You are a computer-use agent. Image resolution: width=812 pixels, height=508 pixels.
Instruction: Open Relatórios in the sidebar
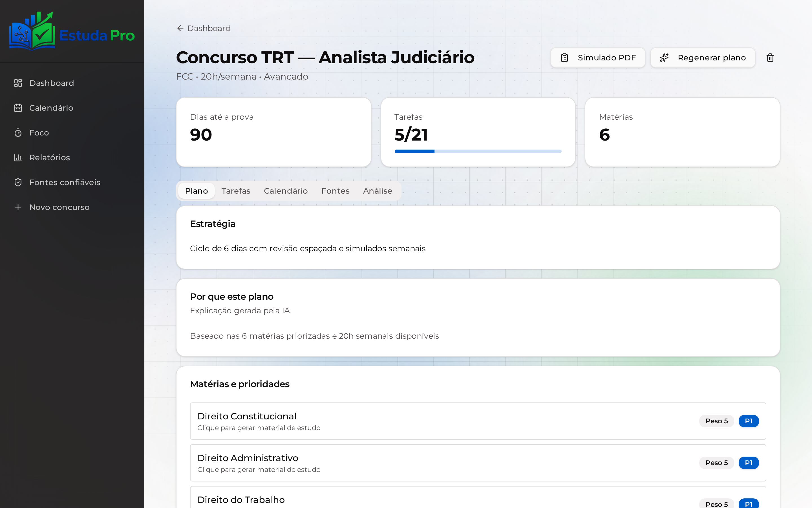point(72,157)
